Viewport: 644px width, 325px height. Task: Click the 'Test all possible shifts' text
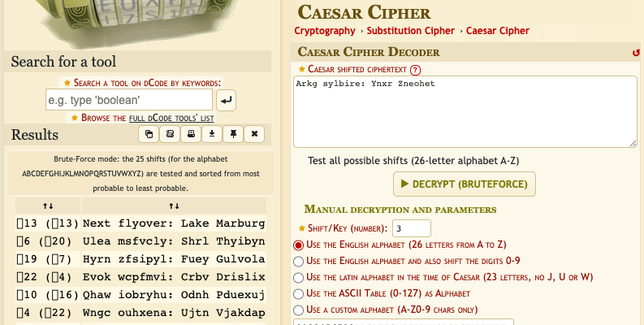click(x=413, y=161)
